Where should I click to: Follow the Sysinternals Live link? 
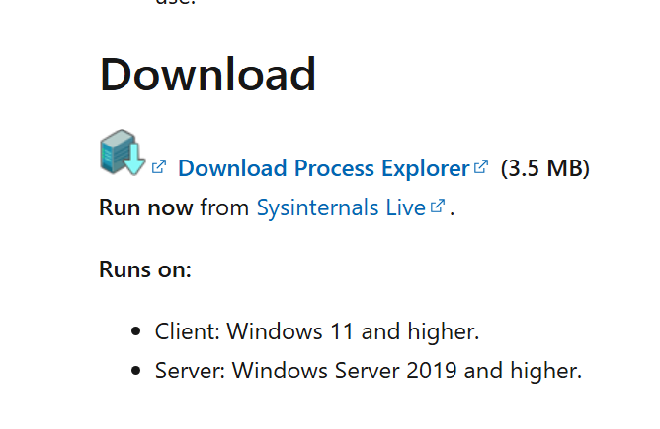click(341, 208)
